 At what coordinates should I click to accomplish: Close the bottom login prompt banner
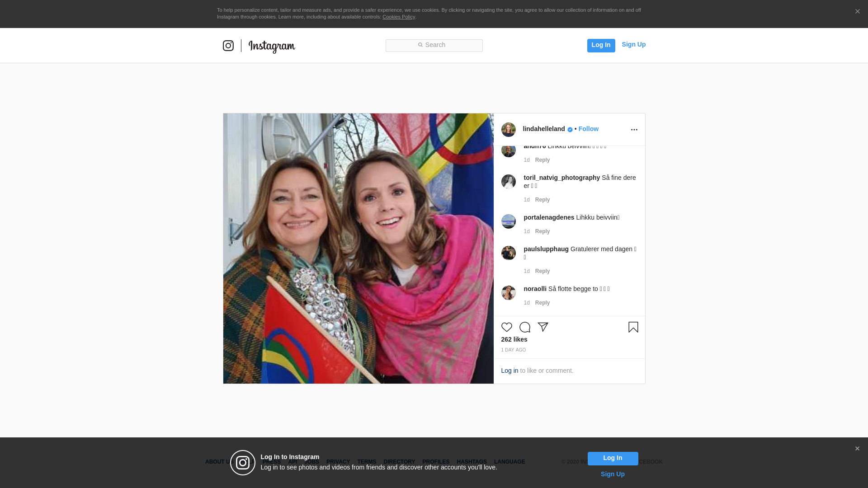point(857,449)
